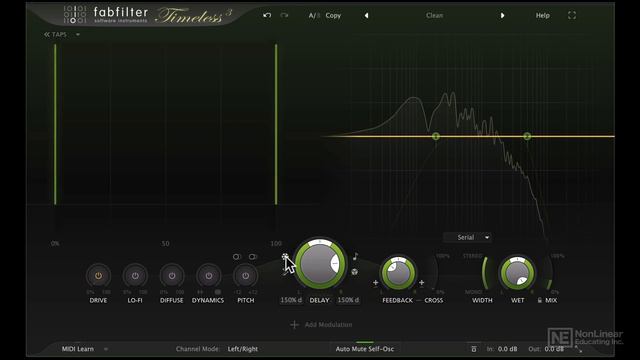640x360 pixels.
Task: Collapse taps view with double chevron
Action: point(47,35)
